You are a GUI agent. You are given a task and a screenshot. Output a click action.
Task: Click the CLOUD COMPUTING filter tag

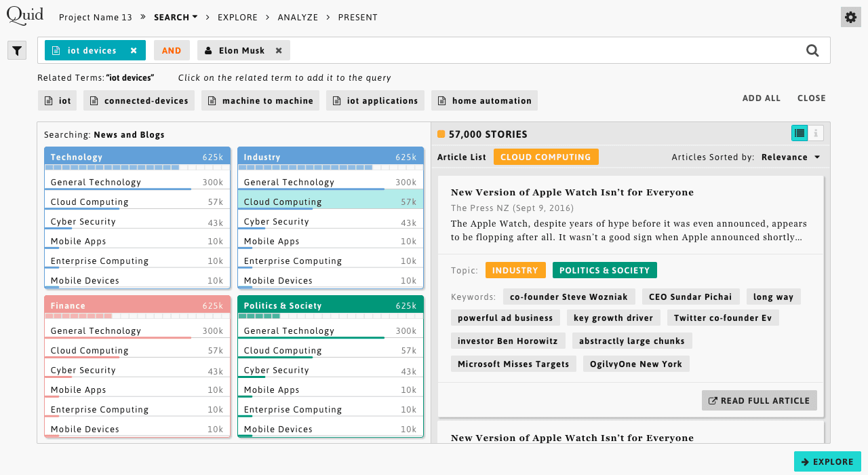546,157
